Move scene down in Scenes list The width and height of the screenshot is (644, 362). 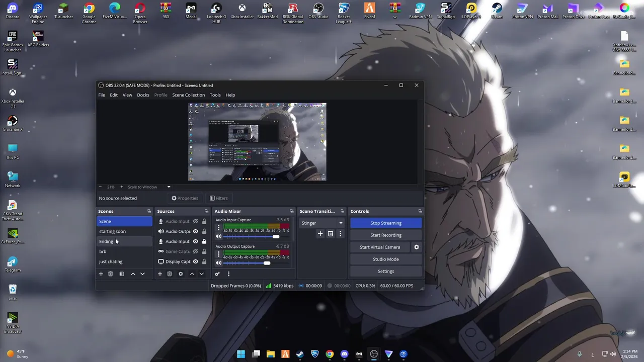[142, 274]
